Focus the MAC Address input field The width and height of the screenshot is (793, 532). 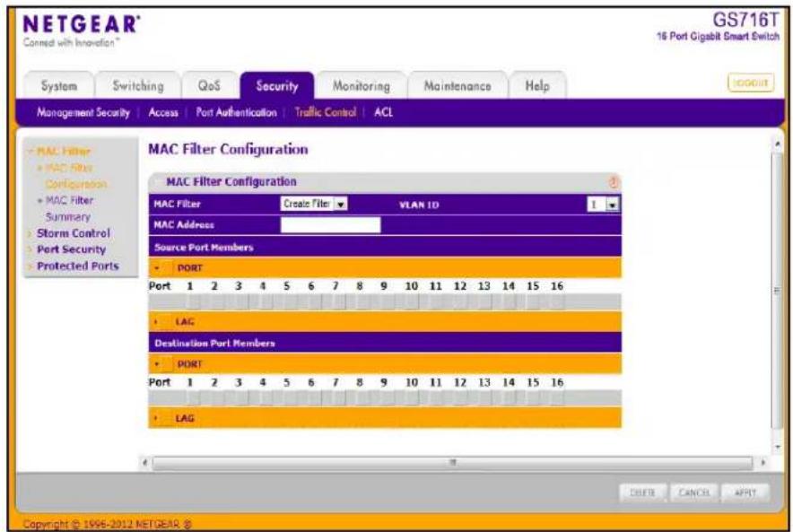coord(330,225)
